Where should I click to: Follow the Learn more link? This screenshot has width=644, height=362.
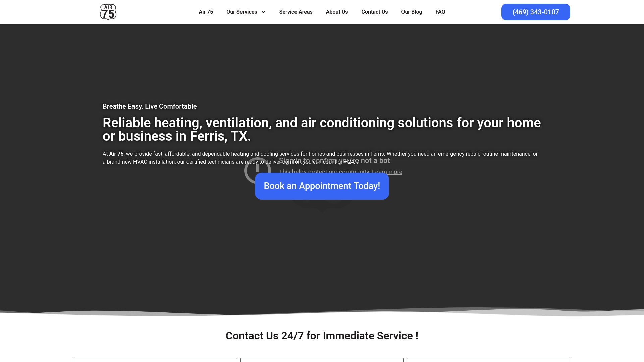[x=387, y=172]
